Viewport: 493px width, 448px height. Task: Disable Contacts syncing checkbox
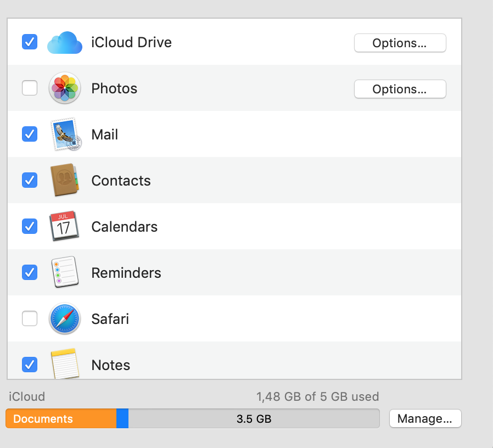[x=30, y=180]
